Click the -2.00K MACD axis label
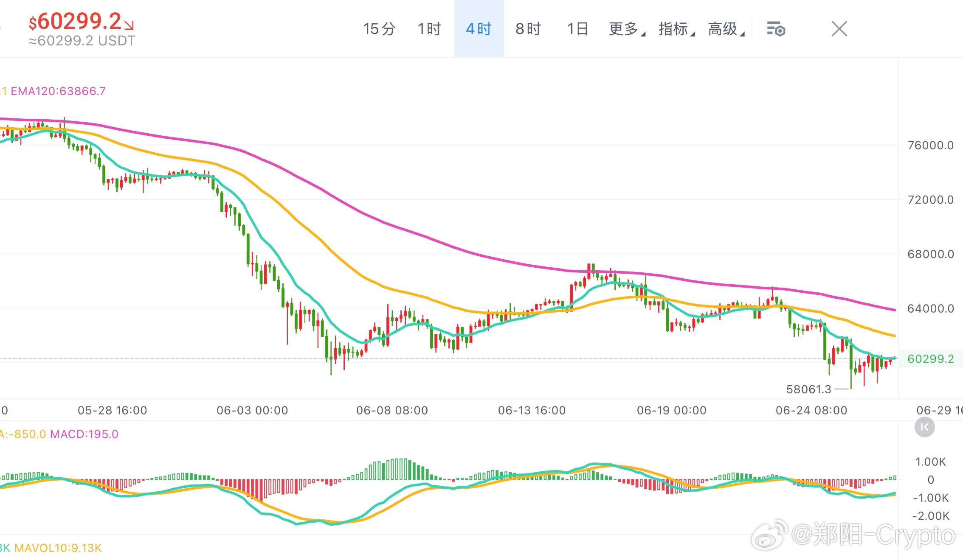The image size is (963, 560). [x=931, y=516]
